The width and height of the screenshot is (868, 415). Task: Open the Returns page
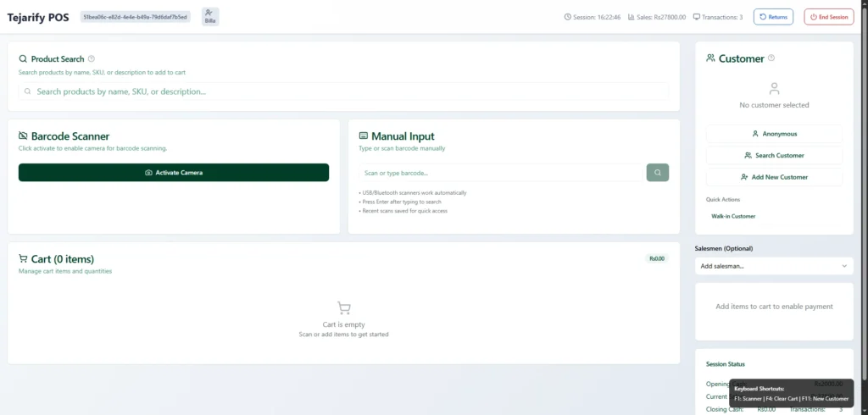click(773, 17)
